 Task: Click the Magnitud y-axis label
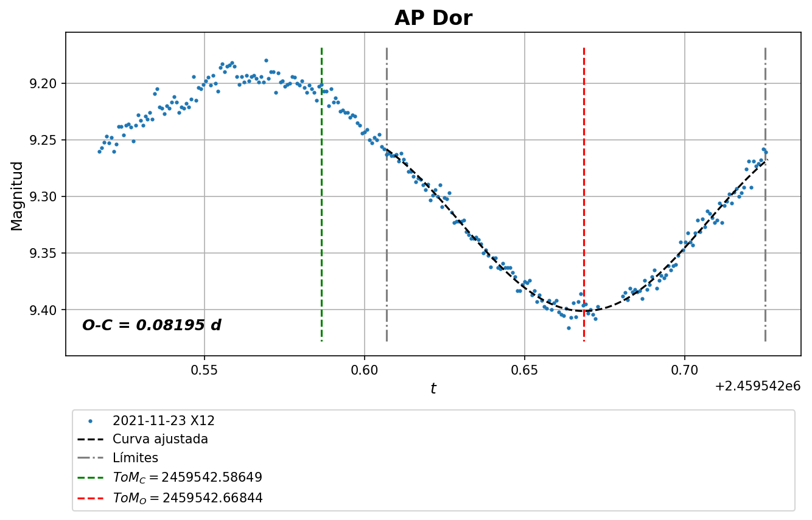pos(17,196)
